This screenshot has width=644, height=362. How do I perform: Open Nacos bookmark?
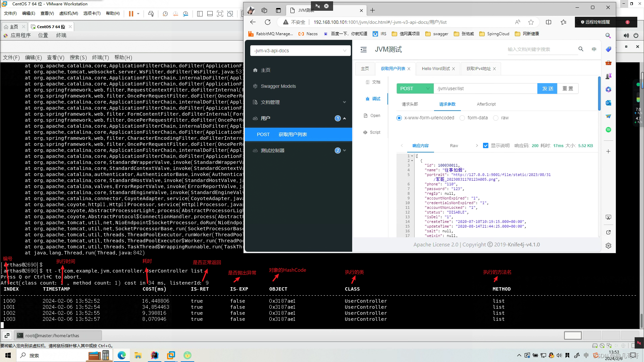308,34
